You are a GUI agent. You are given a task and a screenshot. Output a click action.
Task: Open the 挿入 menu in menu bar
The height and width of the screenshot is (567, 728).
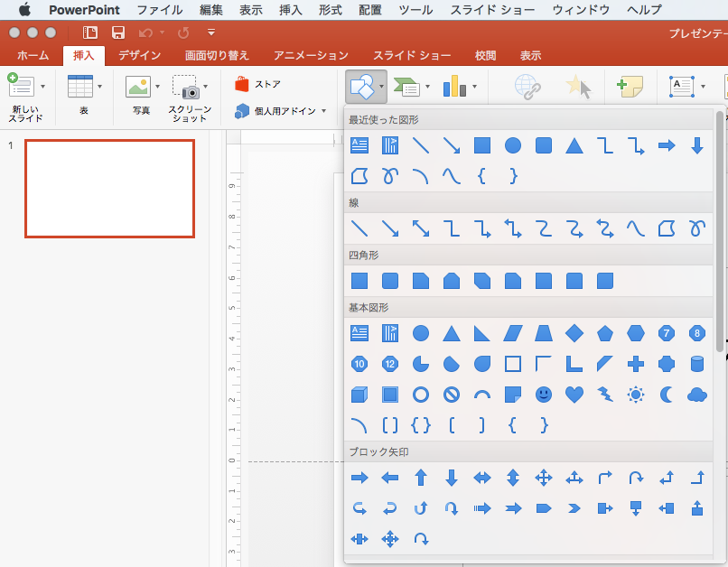pyautogui.click(x=291, y=10)
